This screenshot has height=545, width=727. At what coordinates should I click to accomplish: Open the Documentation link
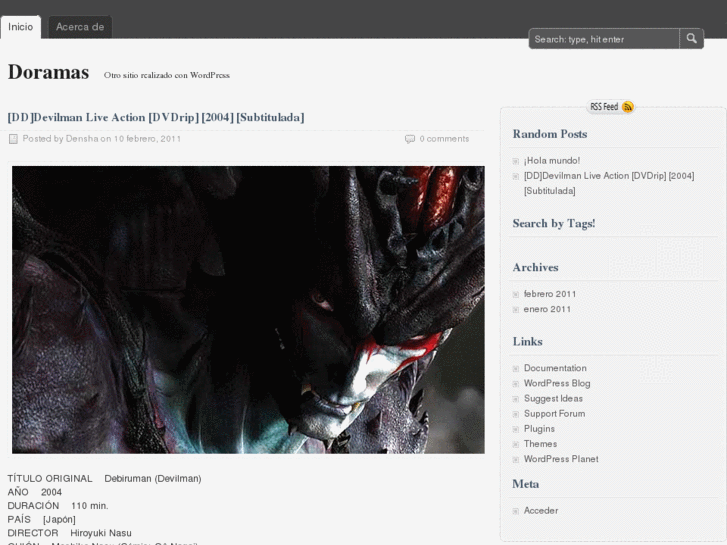pyautogui.click(x=555, y=368)
